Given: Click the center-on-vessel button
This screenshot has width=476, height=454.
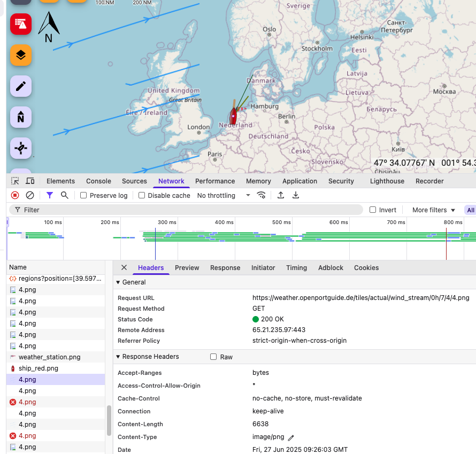Looking at the screenshot, I should coord(21,148).
